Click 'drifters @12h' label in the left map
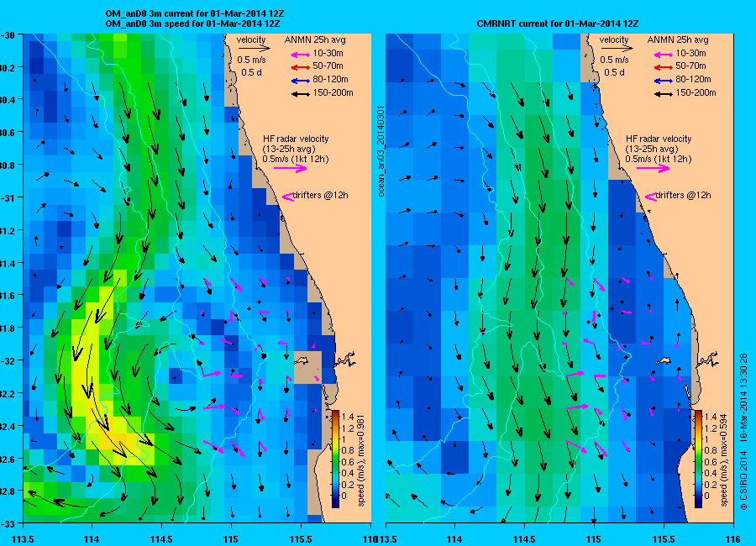 coord(321,196)
